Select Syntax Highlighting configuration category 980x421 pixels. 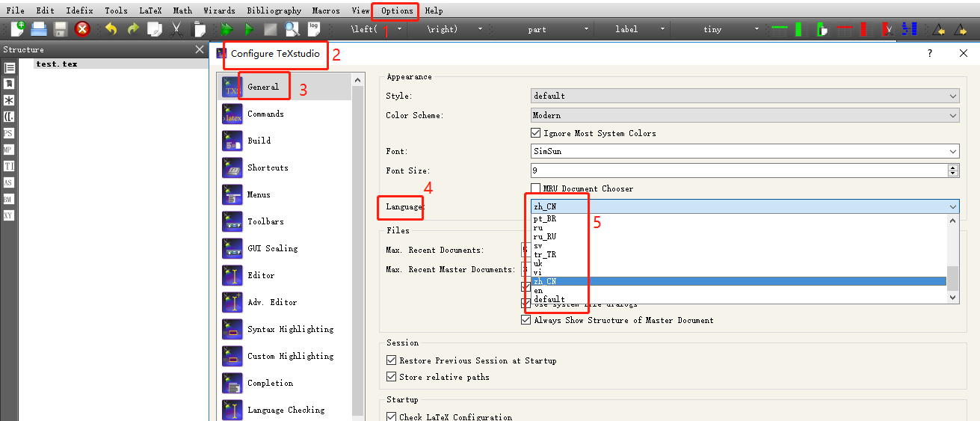click(x=286, y=329)
